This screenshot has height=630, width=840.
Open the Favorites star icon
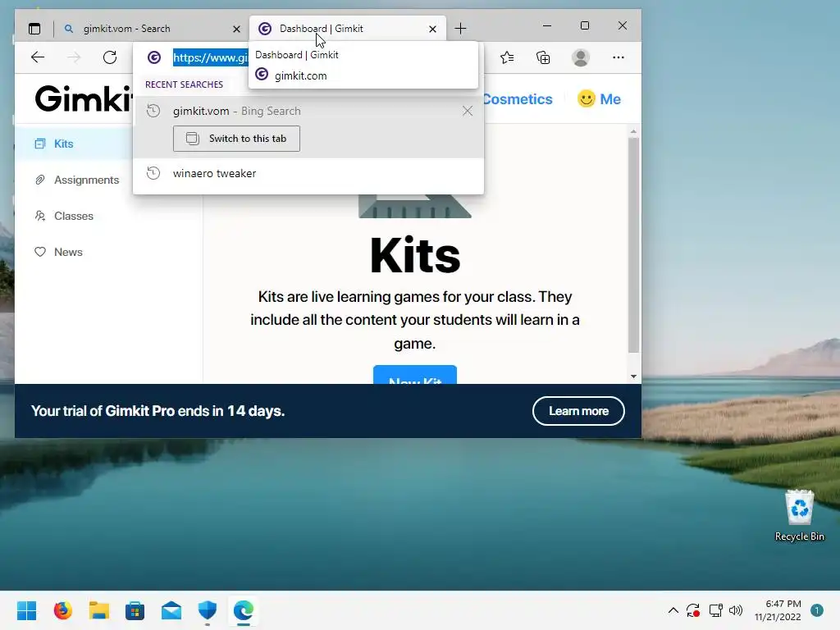coord(507,57)
